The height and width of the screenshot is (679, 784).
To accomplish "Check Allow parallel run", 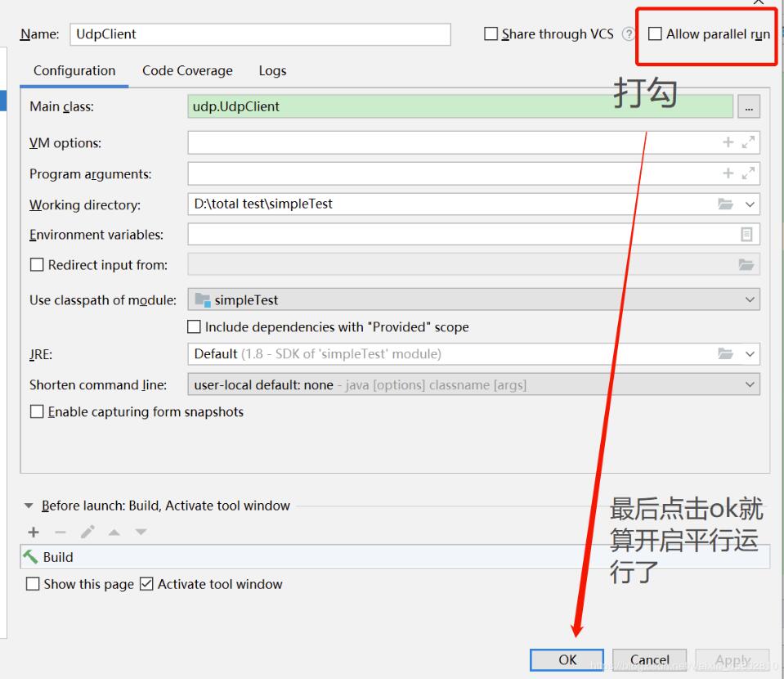I will click(655, 34).
